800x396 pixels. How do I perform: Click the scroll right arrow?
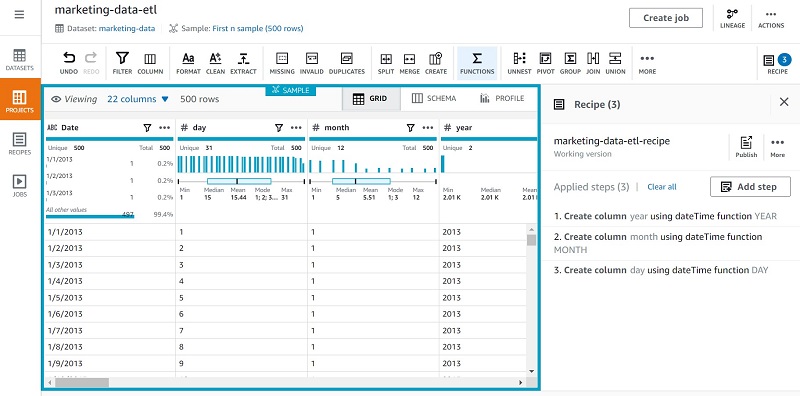(520, 382)
